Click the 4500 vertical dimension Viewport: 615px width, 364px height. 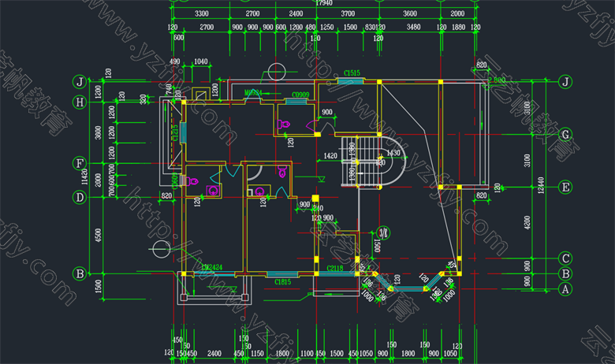pyautogui.click(x=98, y=235)
